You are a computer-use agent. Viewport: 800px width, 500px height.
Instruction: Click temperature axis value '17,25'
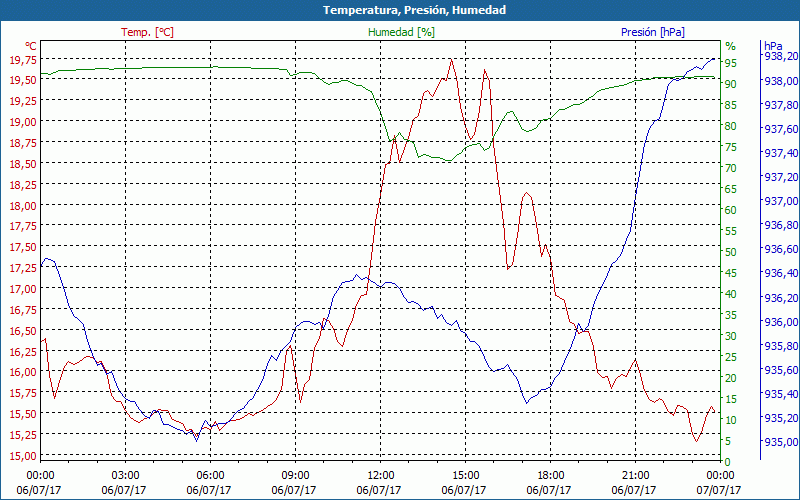point(23,267)
